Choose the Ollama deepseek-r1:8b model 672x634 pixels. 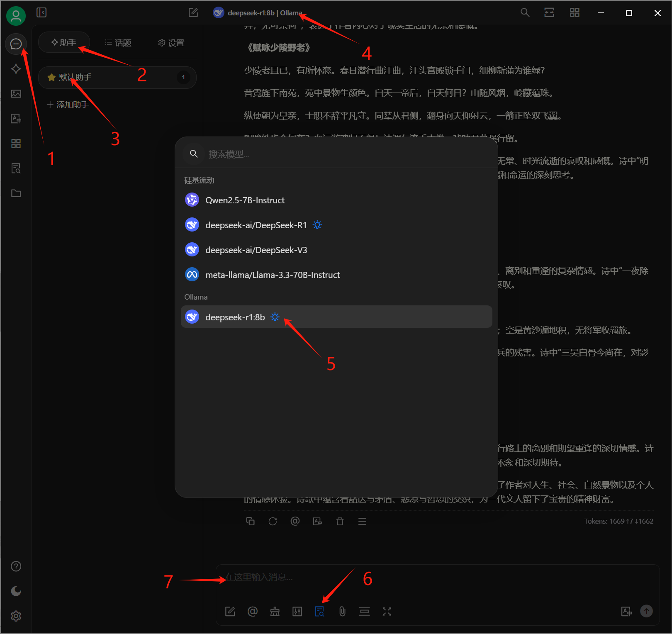coord(336,317)
